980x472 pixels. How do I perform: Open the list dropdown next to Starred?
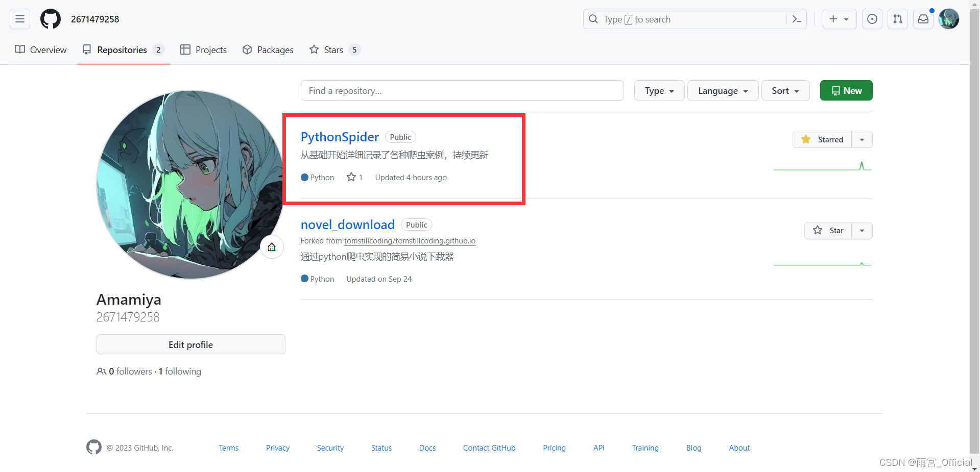(x=862, y=139)
